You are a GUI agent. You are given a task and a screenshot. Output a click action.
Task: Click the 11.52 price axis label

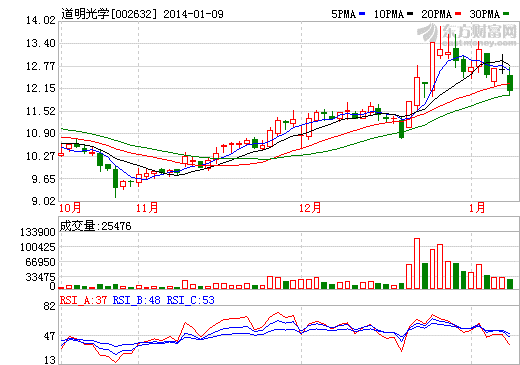[41, 111]
